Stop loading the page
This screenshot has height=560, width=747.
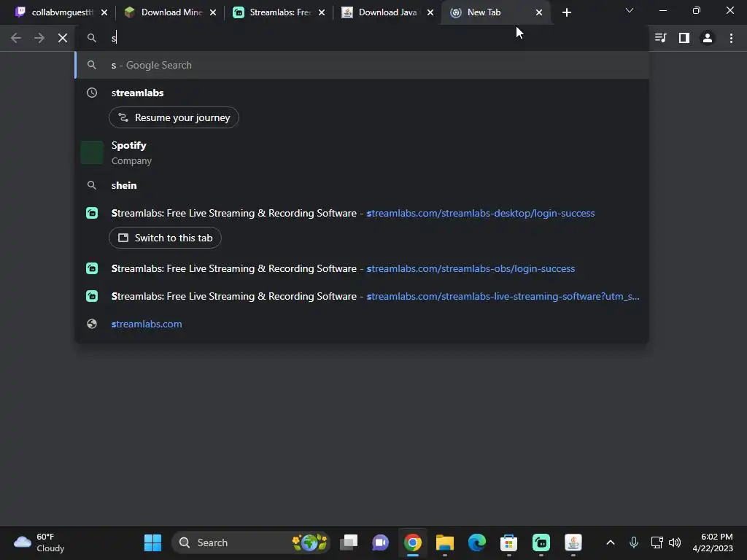(x=63, y=38)
